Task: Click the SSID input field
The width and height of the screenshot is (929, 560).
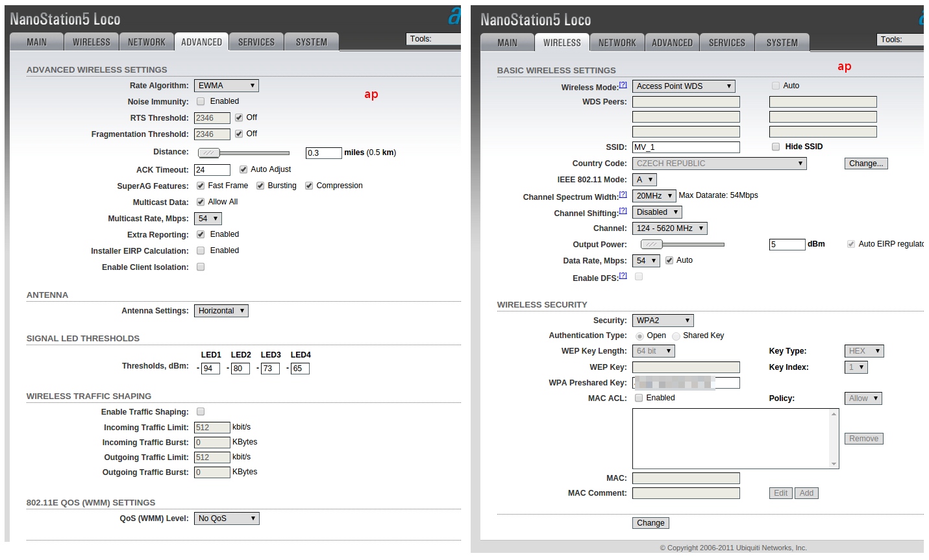Action: pyautogui.click(x=686, y=147)
